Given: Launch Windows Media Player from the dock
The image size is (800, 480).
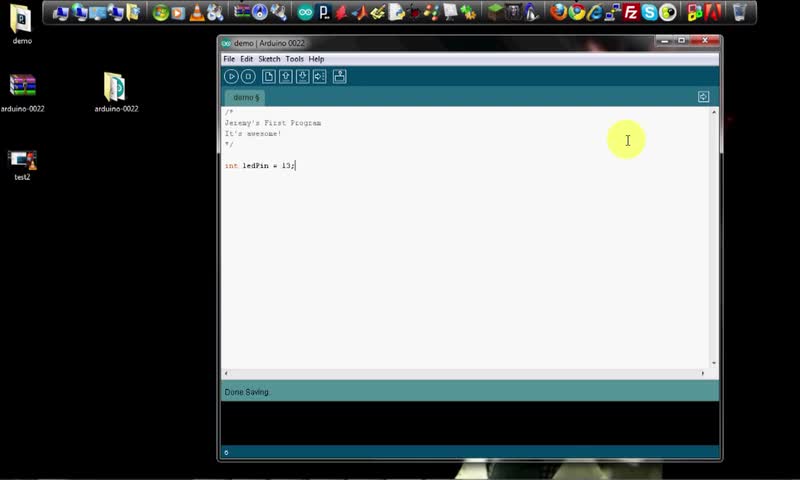Looking at the screenshot, I should (178, 12).
